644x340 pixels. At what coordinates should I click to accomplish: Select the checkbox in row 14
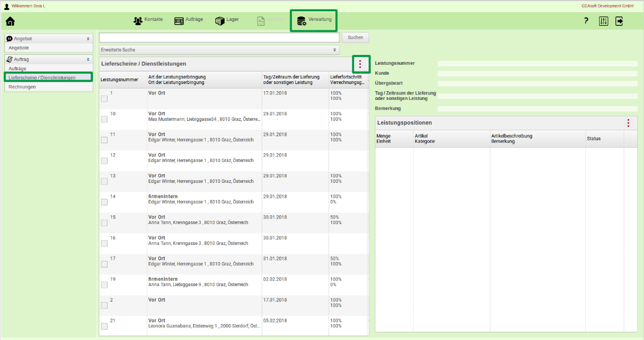point(104,202)
